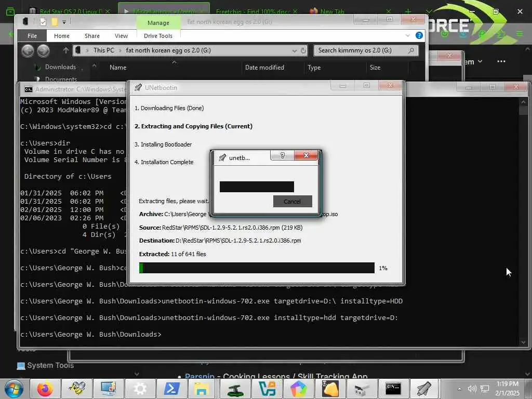
Task: Open the Share ribbon tab
Action: click(x=92, y=36)
